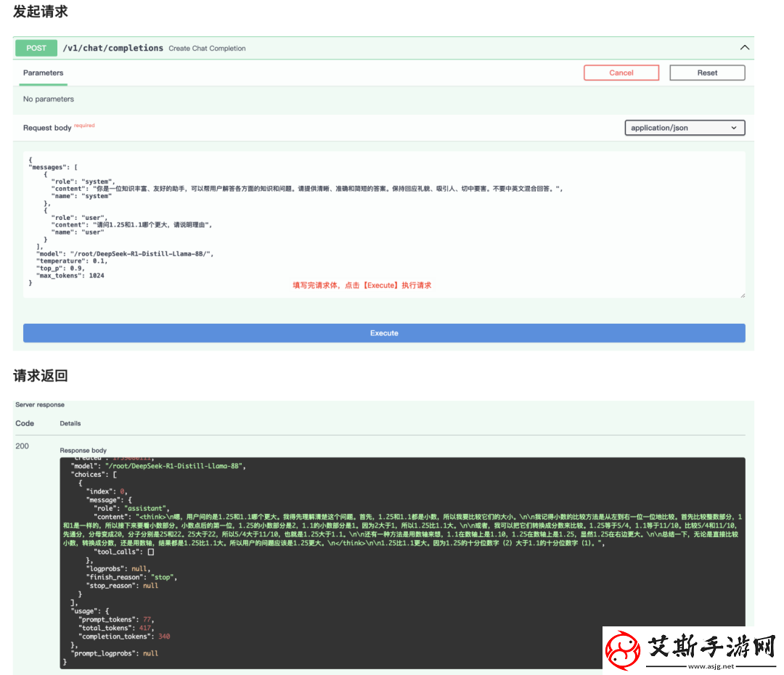Viewport: 784px width, 675px height.
Task: Click the "temperature": 0.1 line
Action: (x=71, y=261)
